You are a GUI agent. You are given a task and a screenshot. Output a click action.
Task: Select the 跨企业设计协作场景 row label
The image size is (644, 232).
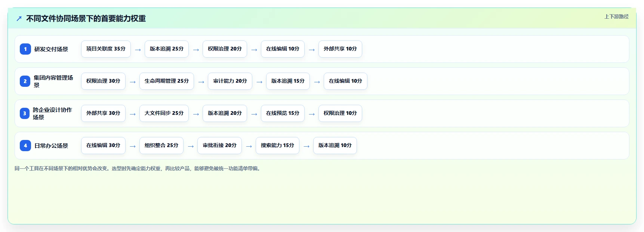click(53, 113)
